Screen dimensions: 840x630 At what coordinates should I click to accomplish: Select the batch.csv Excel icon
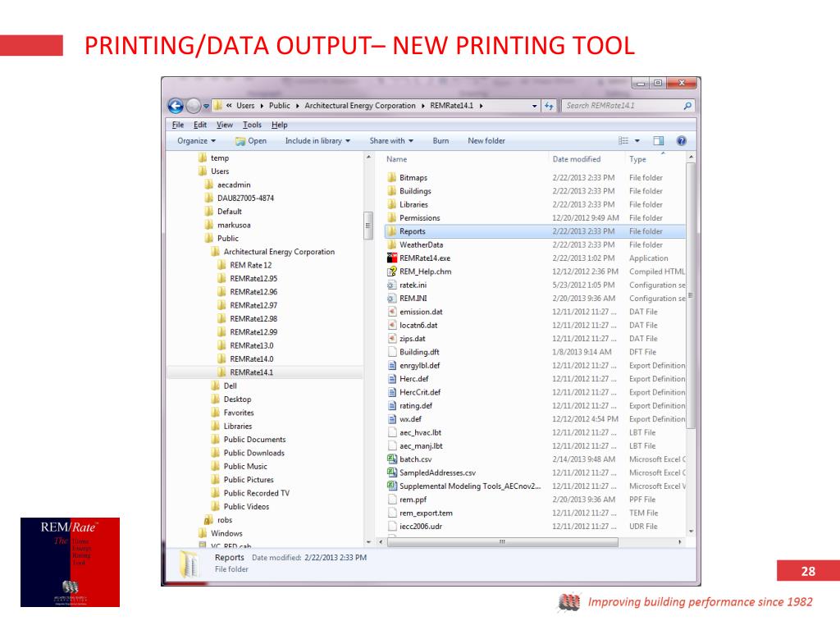(x=391, y=459)
